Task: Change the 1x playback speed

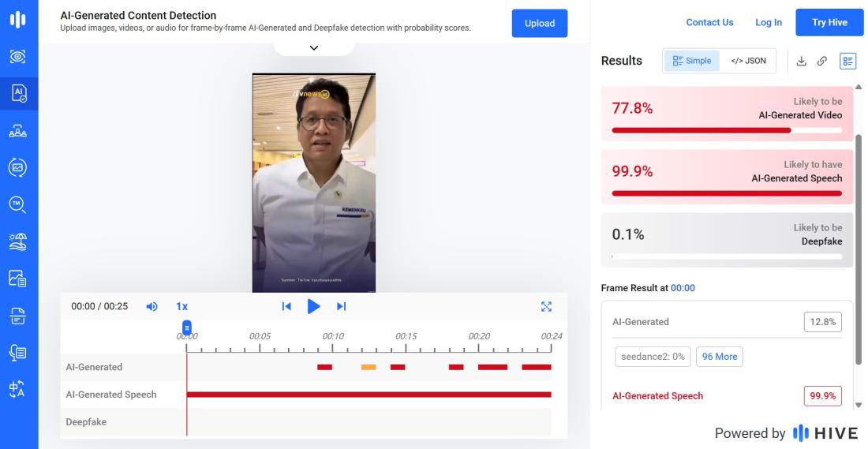Action: click(x=181, y=306)
